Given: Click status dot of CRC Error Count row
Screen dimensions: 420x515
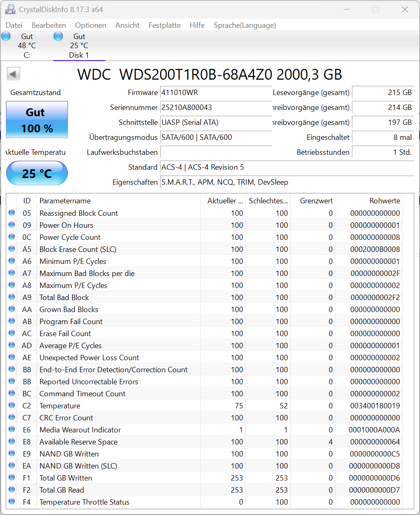Looking at the screenshot, I should coord(12,417).
